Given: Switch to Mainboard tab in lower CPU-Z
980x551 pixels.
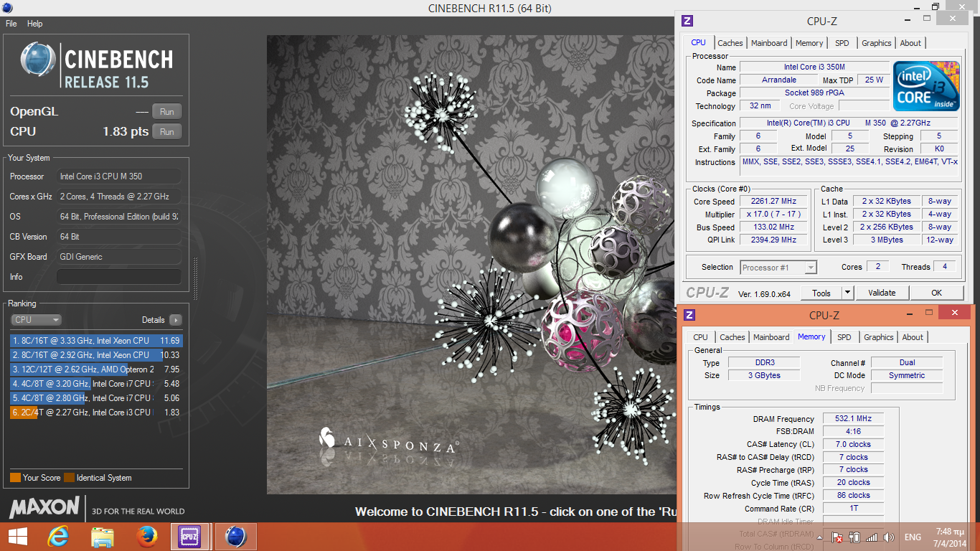Looking at the screenshot, I should pyautogui.click(x=771, y=337).
